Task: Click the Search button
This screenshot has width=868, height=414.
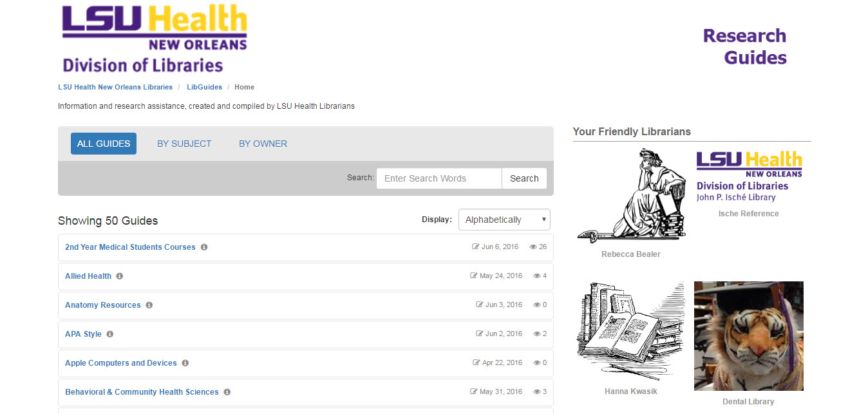Action: click(524, 178)
